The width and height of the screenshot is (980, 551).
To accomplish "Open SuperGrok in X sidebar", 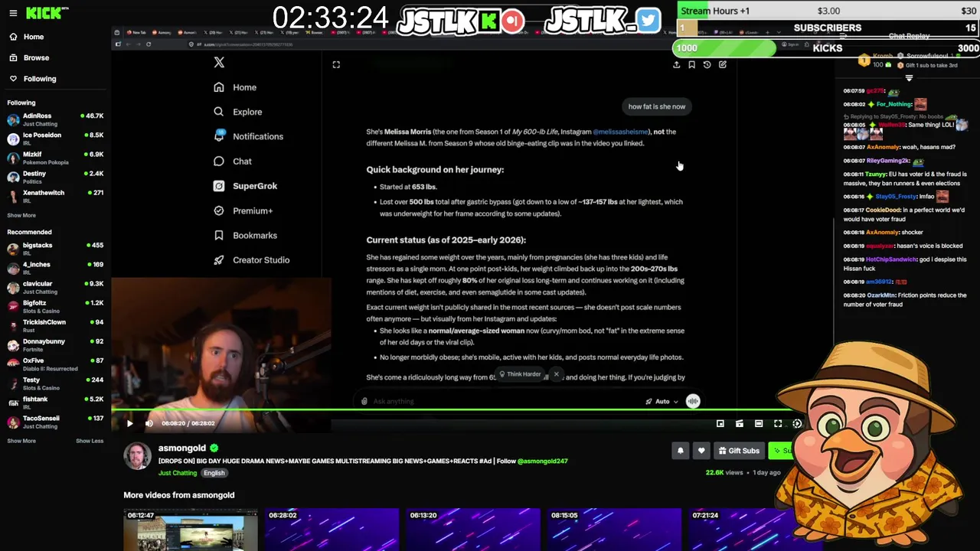I will pyautogui.click(x=245, y=186).
